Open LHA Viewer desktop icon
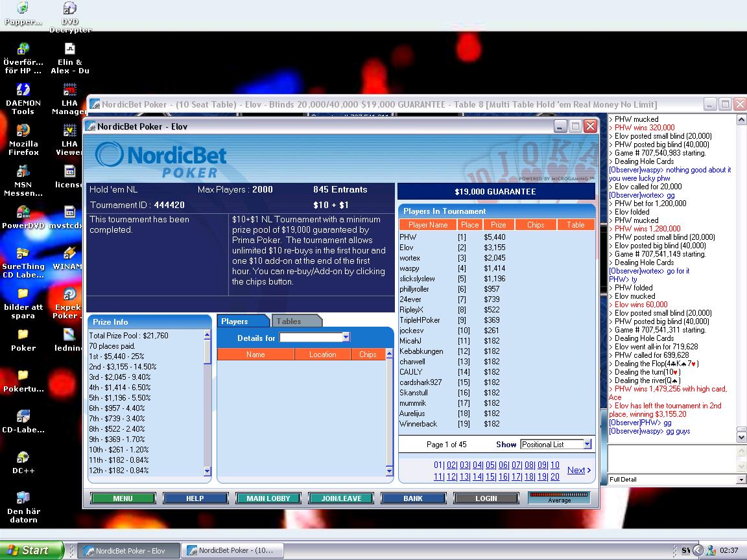 pos(69,140)
